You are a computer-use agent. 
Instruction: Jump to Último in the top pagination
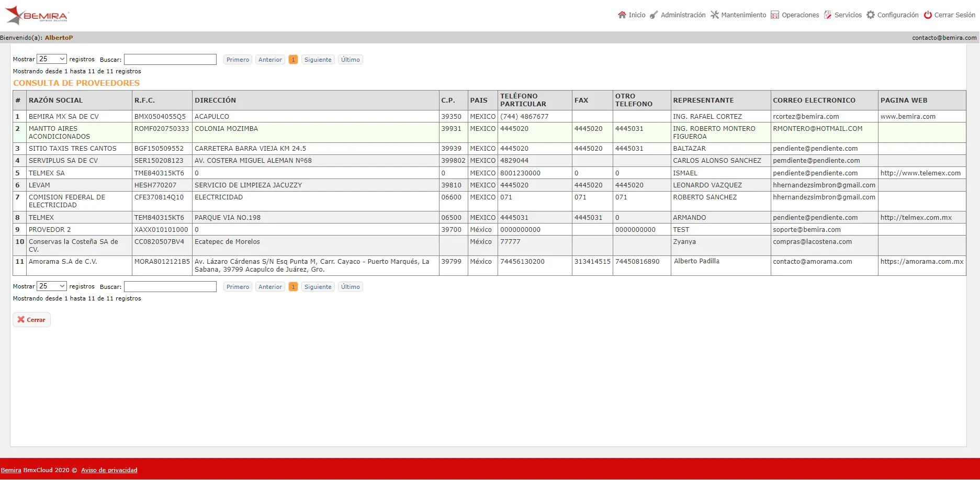[x=351, y=60]
